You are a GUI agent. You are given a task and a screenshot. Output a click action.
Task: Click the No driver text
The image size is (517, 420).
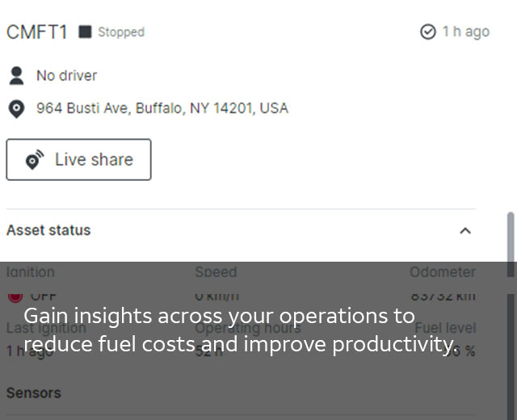click(x=66, y=76)
